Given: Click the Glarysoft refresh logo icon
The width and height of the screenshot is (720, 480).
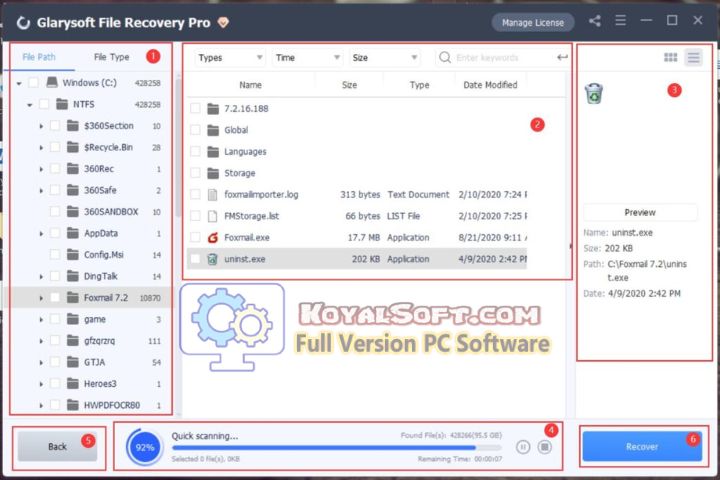Looking at the screenshot, I should [23, 23].
